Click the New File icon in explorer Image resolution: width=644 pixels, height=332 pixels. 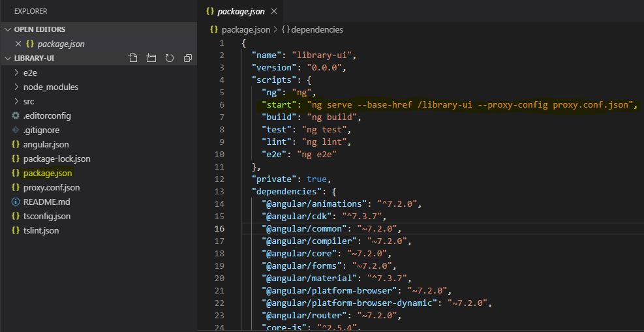pos(133,58)
